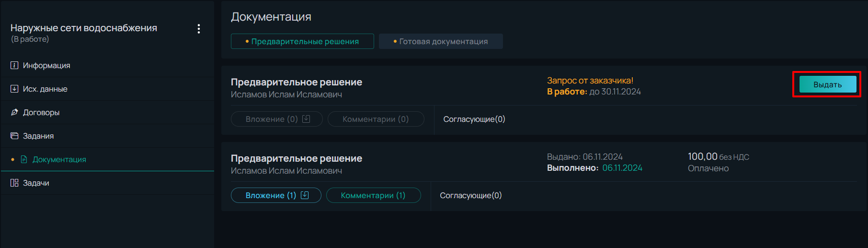
Task: Click the Задачи board icon
Action: (14, 183)
